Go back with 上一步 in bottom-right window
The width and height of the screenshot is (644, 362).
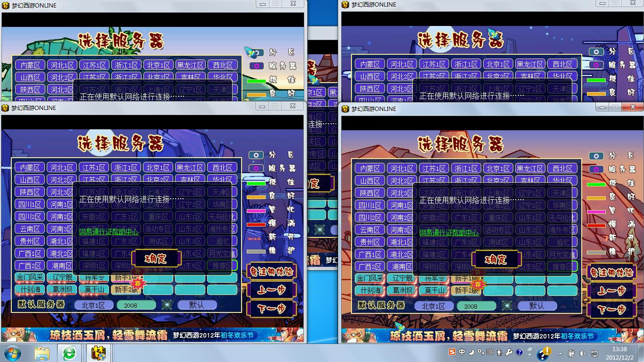[612, 291]
